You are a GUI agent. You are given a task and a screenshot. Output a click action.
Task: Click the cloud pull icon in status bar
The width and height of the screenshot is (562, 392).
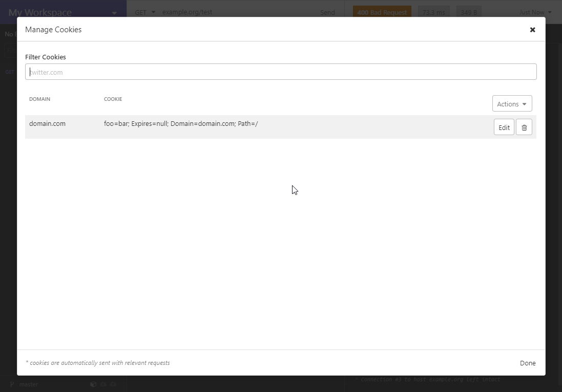103,384
